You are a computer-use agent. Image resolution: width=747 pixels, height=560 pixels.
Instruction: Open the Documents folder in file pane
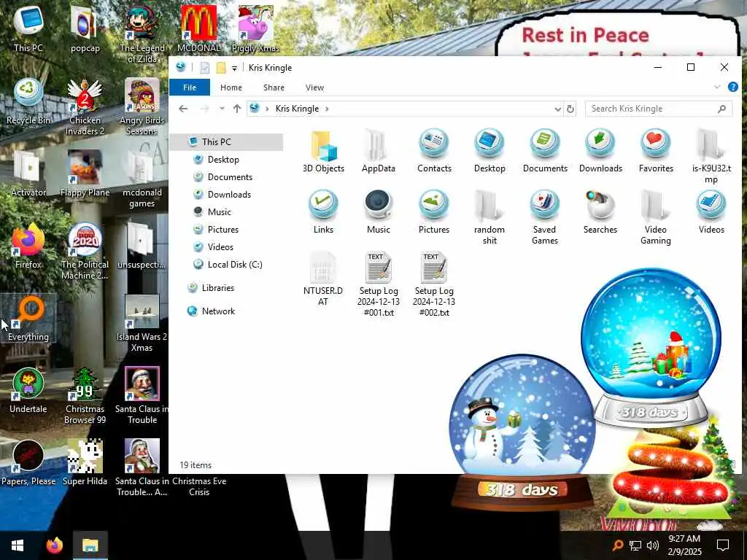pyautogui.click(x=545, y=152)
